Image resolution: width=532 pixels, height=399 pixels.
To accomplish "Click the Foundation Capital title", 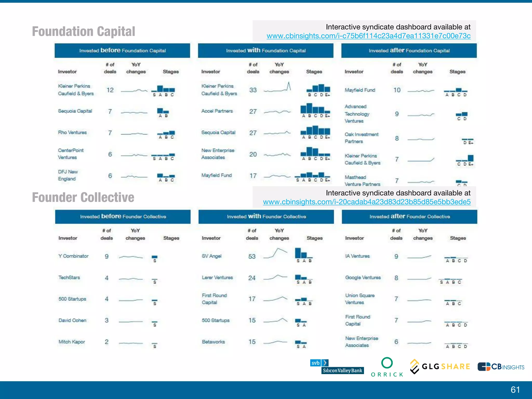I will 83,31.
